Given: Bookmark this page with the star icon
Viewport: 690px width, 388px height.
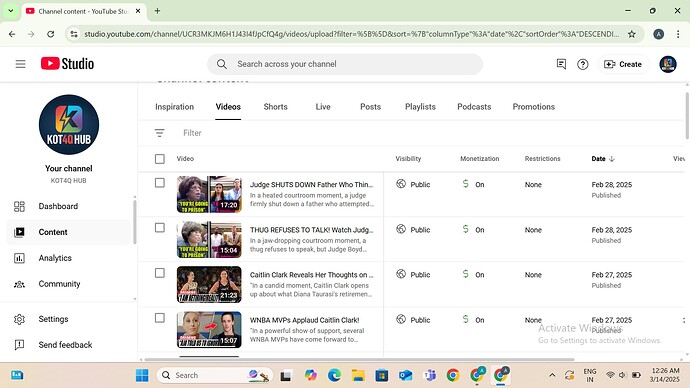Looking at the screenshot, I should pyautogui.click(x=631, y=34).
